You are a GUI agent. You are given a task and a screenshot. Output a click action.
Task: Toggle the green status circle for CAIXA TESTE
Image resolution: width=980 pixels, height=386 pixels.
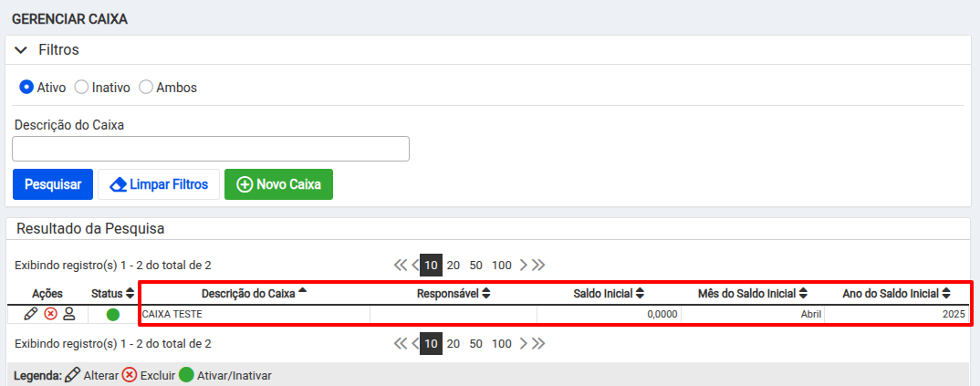pyautogui.click(x=112, y=315)
